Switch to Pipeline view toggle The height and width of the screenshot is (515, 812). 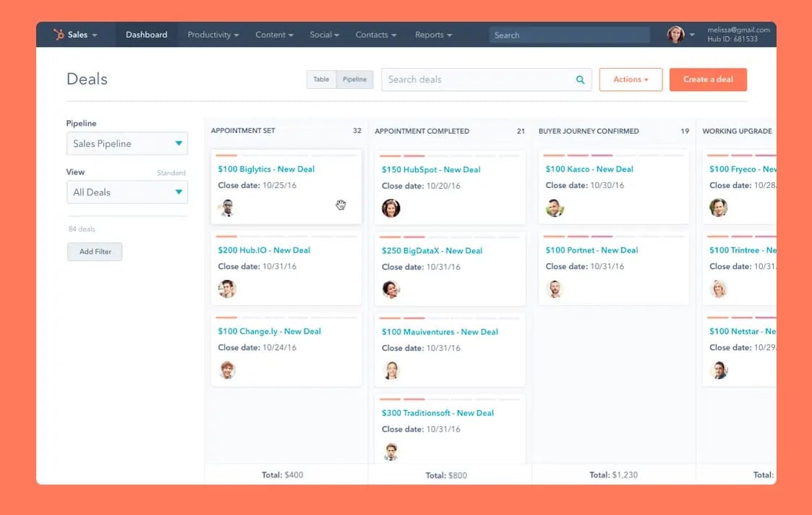tap(354, 80)
